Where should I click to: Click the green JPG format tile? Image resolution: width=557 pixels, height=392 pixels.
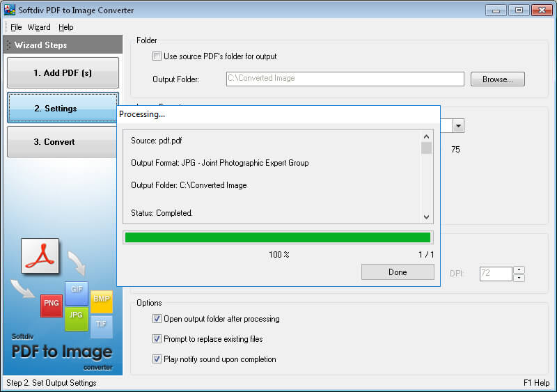pyautogui.click(x=77, y=319)
